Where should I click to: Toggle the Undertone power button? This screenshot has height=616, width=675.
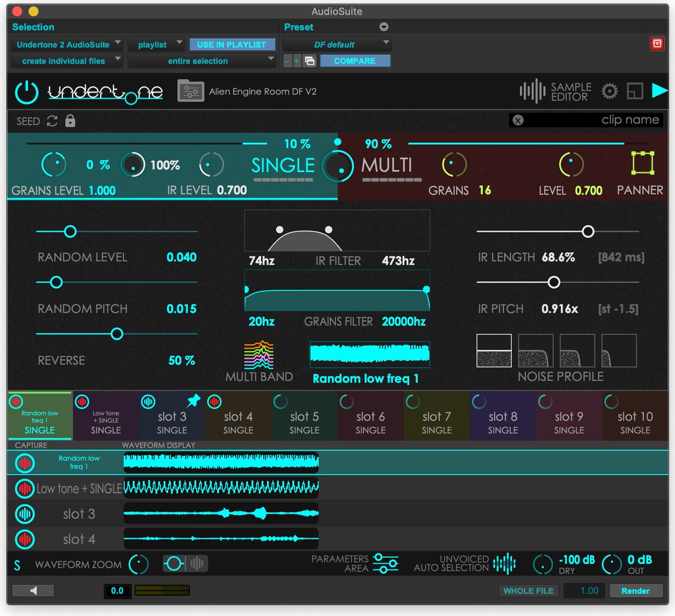coord(26,92)
